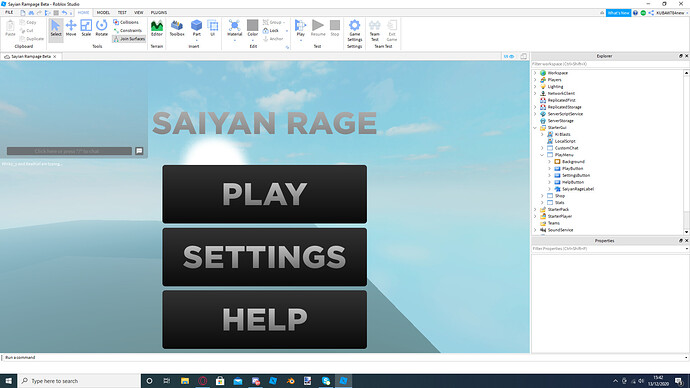Click the Explorer filter workspace field
690x388 pixels.
(610, 64)
